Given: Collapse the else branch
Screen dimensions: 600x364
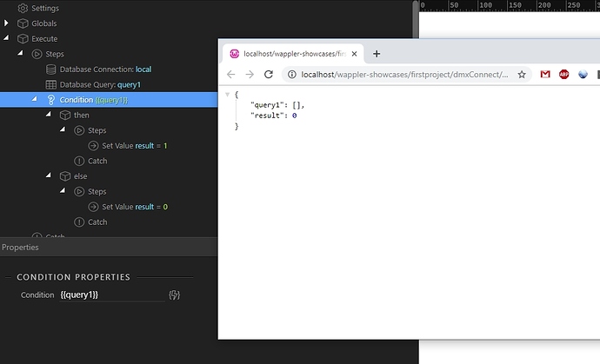Looking at the screenshot, I should coord(49,175).
